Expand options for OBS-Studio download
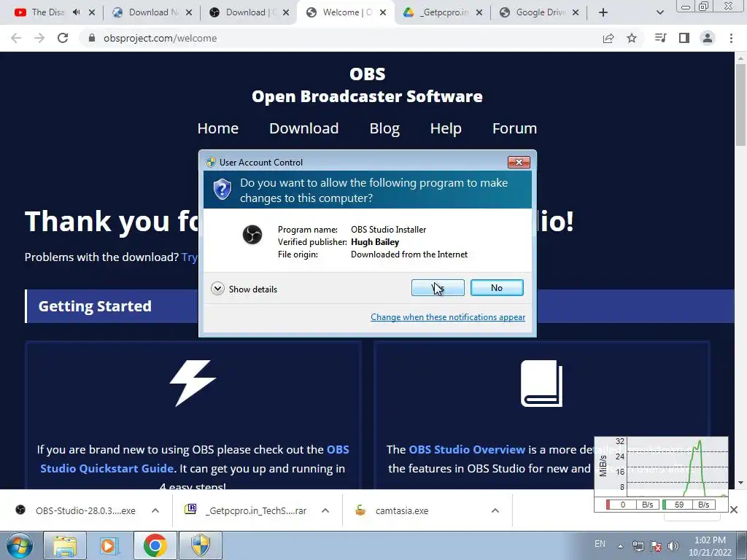Image resolution: width=747 pixels, height=560 pixels. [155, 510]
